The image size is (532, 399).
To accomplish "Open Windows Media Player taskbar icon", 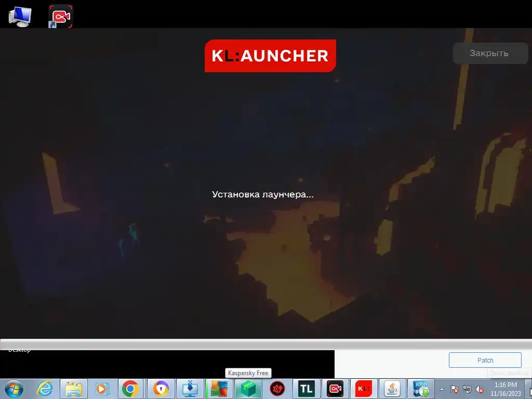I will [102, 389].
